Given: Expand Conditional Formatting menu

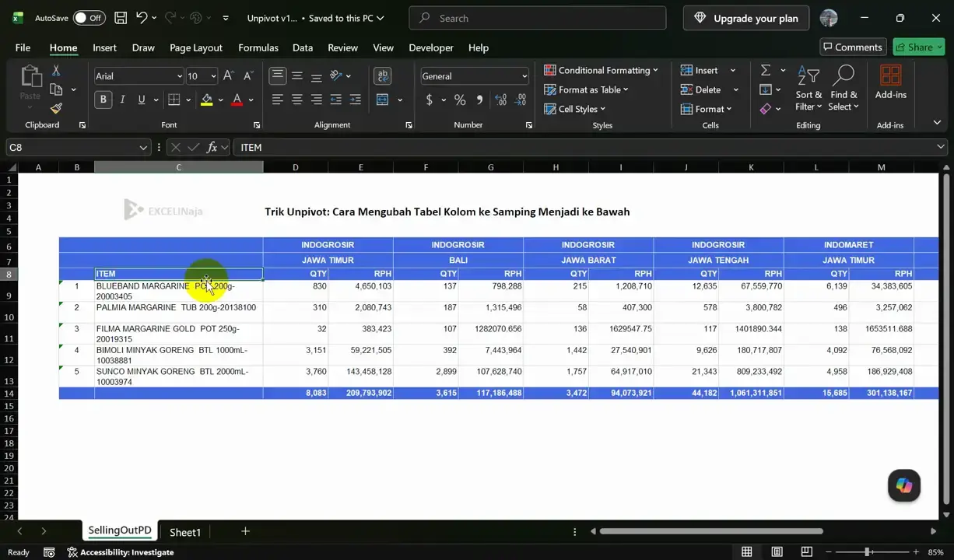Looking at the screenshot, I should pos(601,70).
